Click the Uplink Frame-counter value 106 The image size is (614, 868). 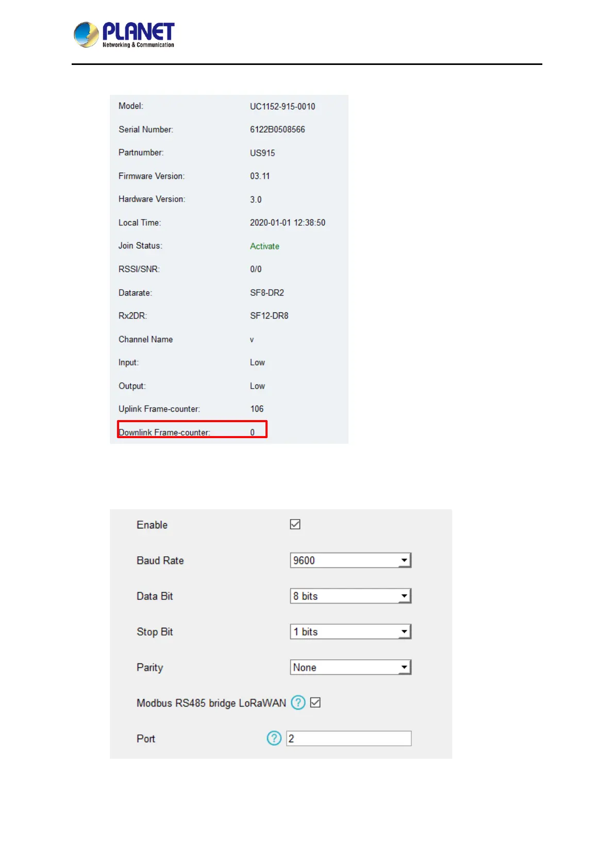click(257, 409)
